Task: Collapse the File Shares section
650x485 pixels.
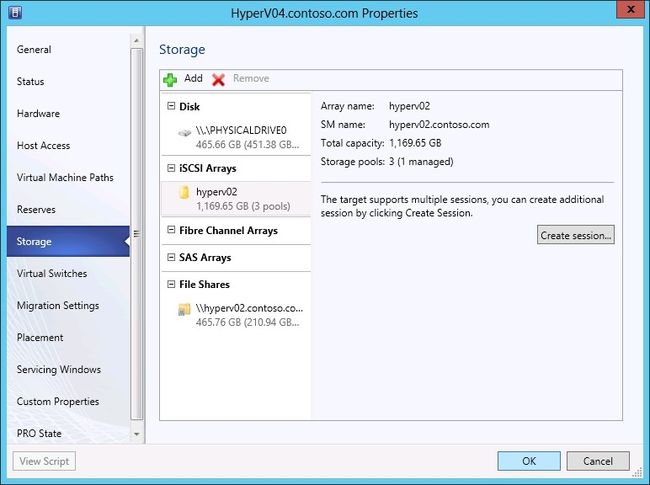Action: pyautogui.click(x=171, y=284)
